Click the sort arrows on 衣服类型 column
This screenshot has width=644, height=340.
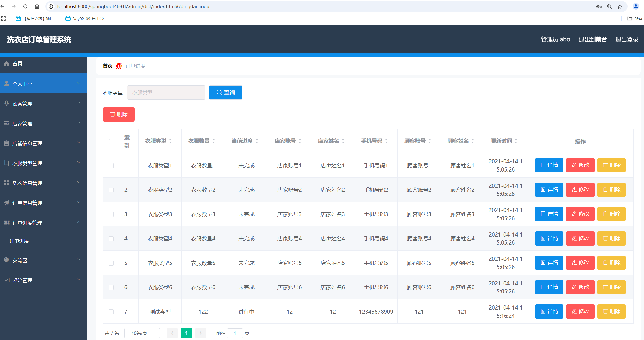170,141
